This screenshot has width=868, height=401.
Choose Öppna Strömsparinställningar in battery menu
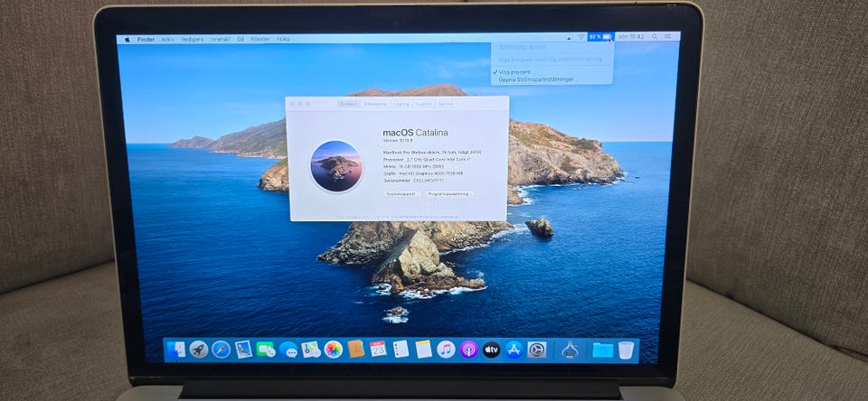(537, 79)
